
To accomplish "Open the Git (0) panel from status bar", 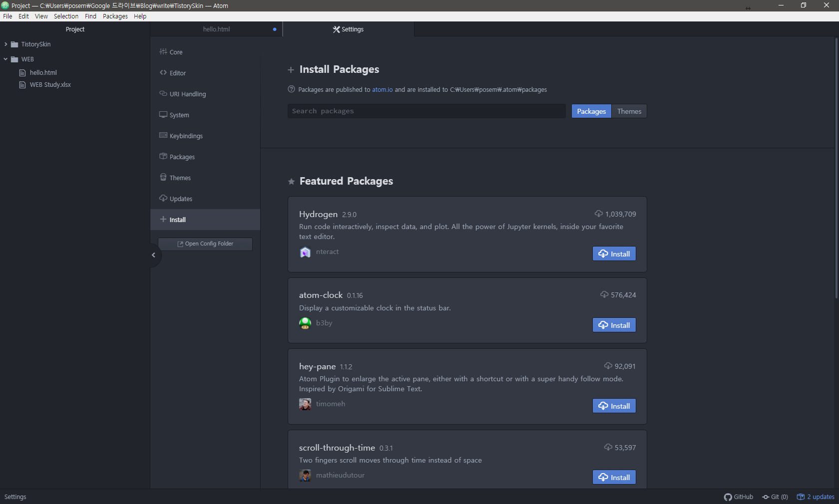I will coord(775,497).
